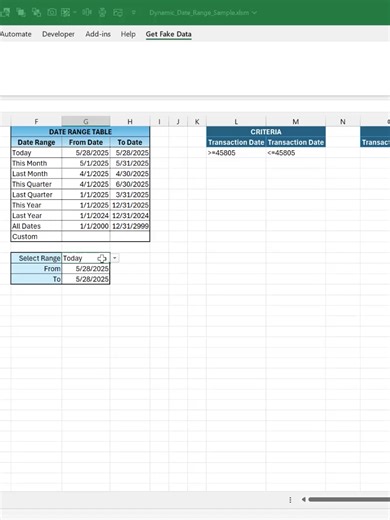Expand the Dynamic_Date_Range_Sample file name dropdown

[255, 13]
